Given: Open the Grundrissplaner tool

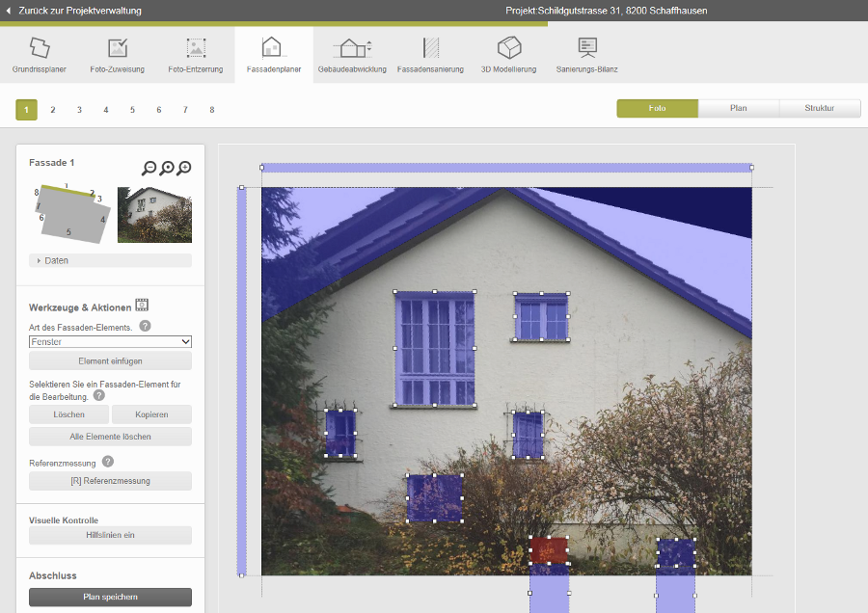Looking at the screenshot, I should tap(39, 55).
